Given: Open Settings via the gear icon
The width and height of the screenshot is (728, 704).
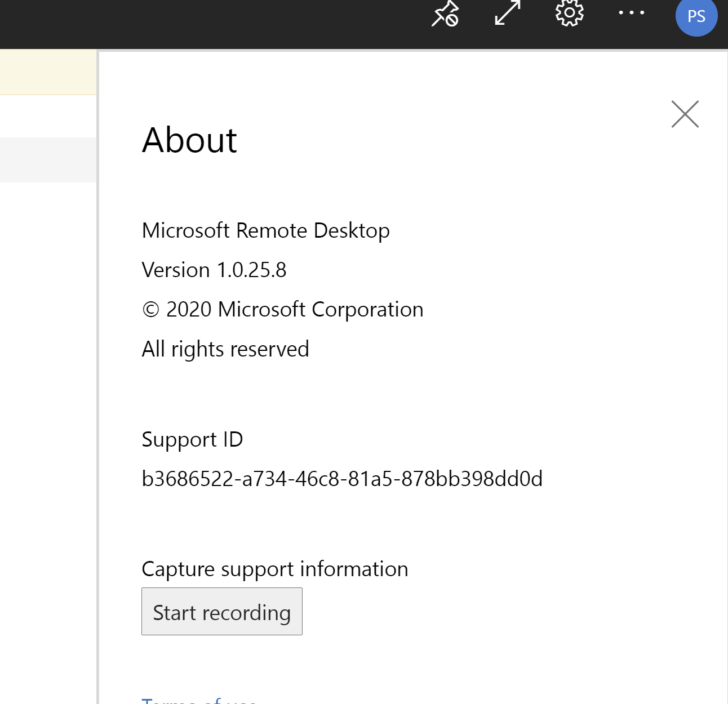Looking at the screenshot, I should (569, 13).
